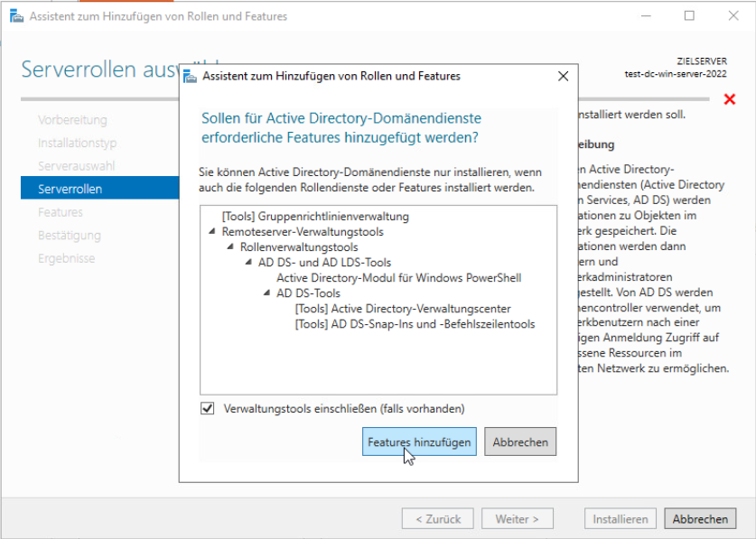Viewport: 756px width, 539px height.
Task: Open the Vorbereitung wizard step
Action: click(72, 119)
